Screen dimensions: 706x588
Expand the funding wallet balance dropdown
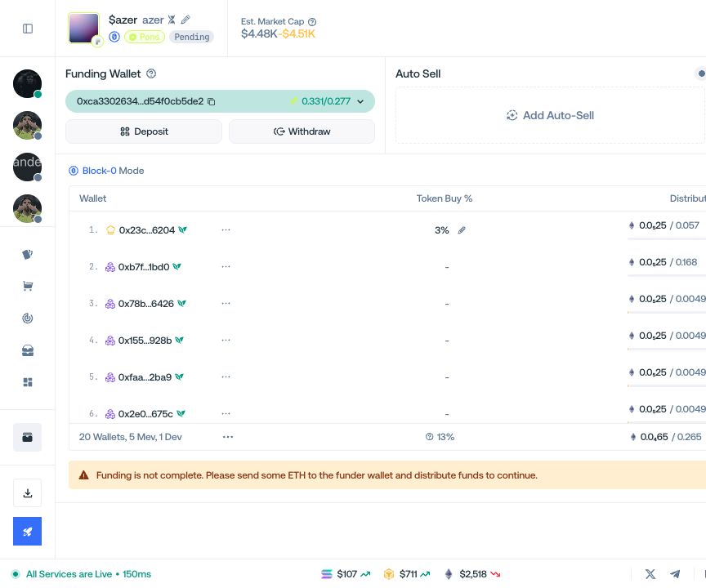[360, 101]
